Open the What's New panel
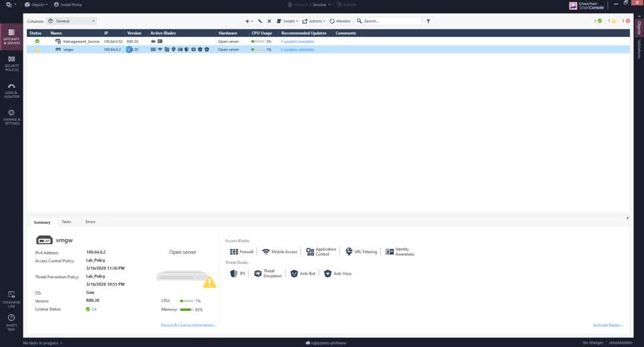Image resolution: width=644 pixels, height=347 pixels. click(x=11, y=322)
